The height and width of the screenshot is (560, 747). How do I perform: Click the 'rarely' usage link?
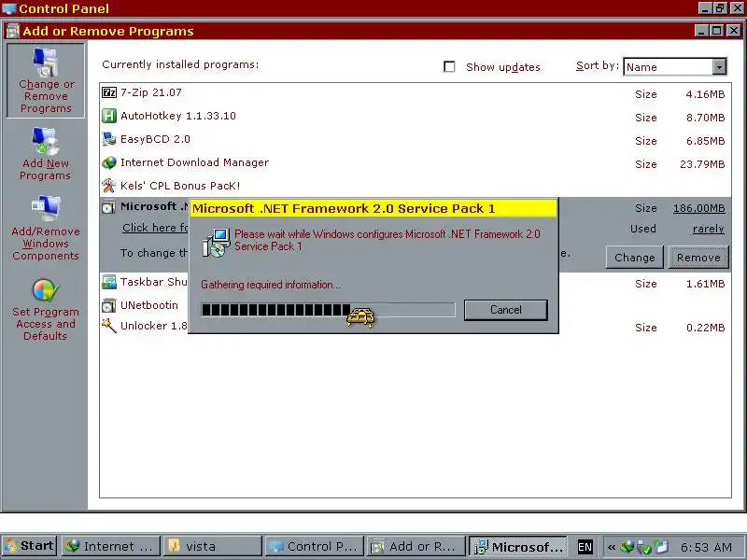[x=709, y=229]
